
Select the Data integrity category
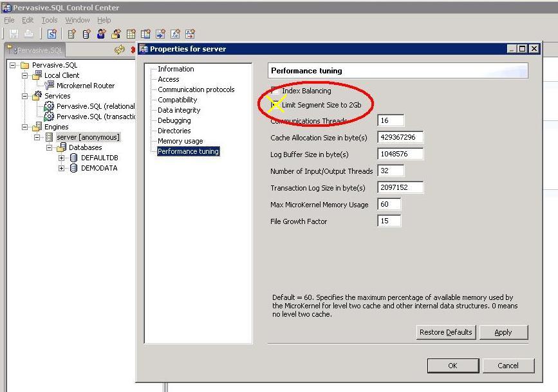(179, 110)
